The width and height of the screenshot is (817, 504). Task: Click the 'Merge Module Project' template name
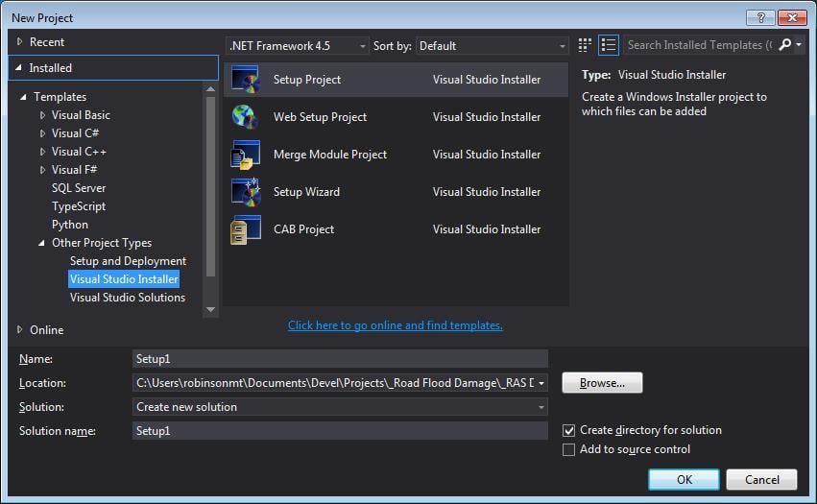tap(330, 155)
